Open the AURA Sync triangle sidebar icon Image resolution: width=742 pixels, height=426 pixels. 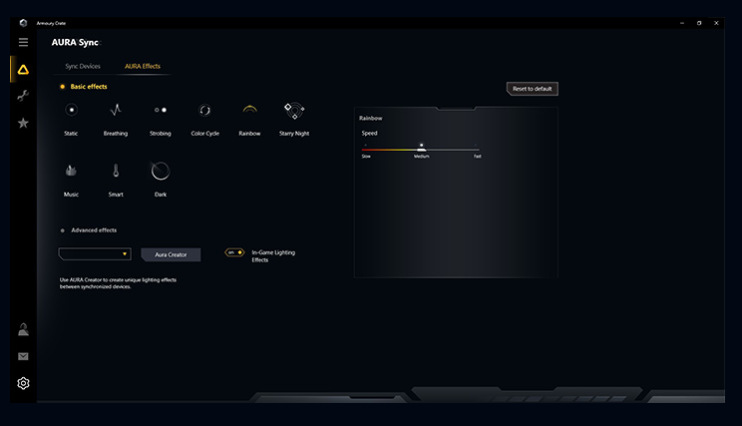tap(23, 70)
